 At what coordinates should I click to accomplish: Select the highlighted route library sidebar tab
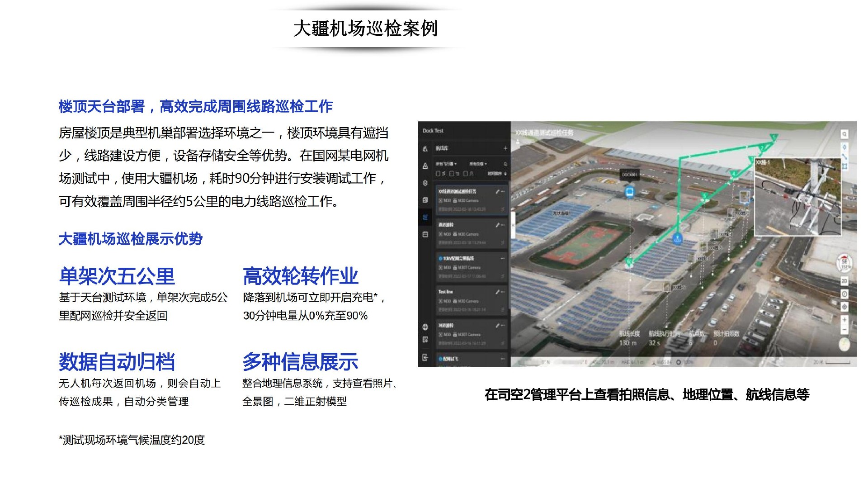(x=425, y=218)
